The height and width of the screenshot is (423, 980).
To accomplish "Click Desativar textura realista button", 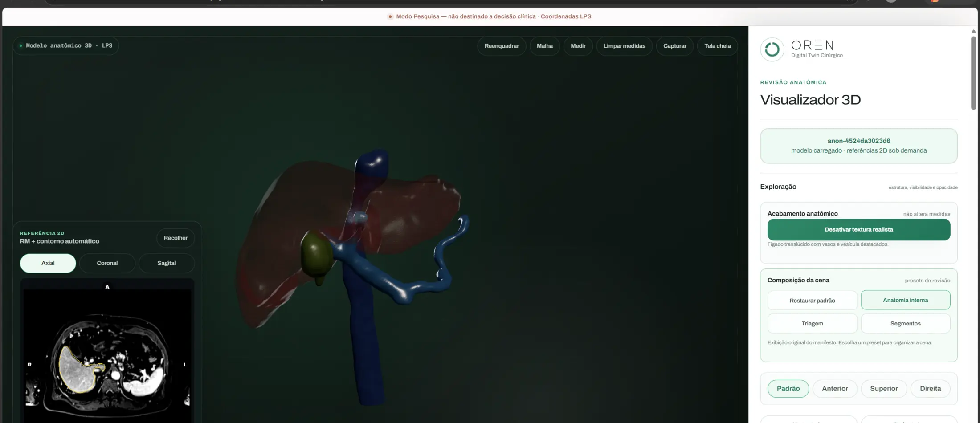I will [858, 229].
